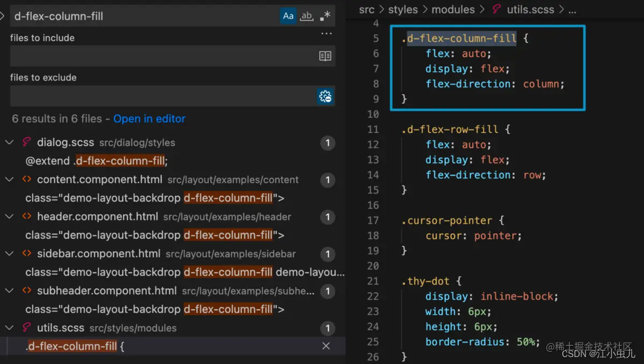Select match line under content.component.html
This screenshot has height=364, width=644.
155,198
